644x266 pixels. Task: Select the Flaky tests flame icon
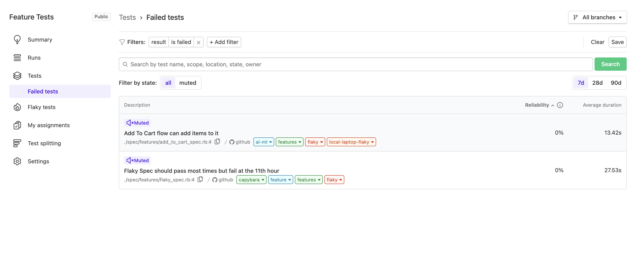tap(17, 107)
